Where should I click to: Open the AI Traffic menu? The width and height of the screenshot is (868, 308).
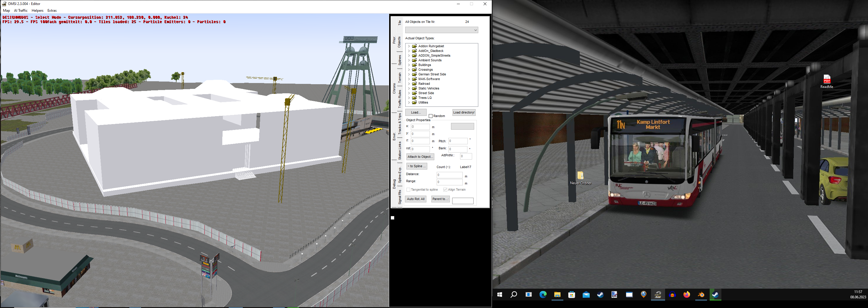[21, 11]
